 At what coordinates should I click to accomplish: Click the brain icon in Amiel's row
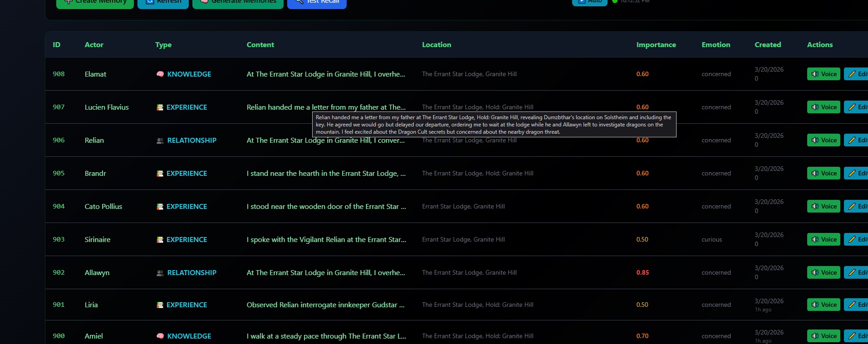[160, 336]
